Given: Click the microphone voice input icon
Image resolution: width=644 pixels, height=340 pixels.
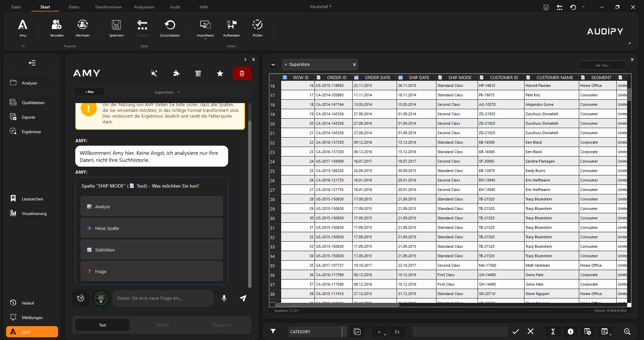Looking at the screenshot, I should pyautogui.click(x=224, y=298).
